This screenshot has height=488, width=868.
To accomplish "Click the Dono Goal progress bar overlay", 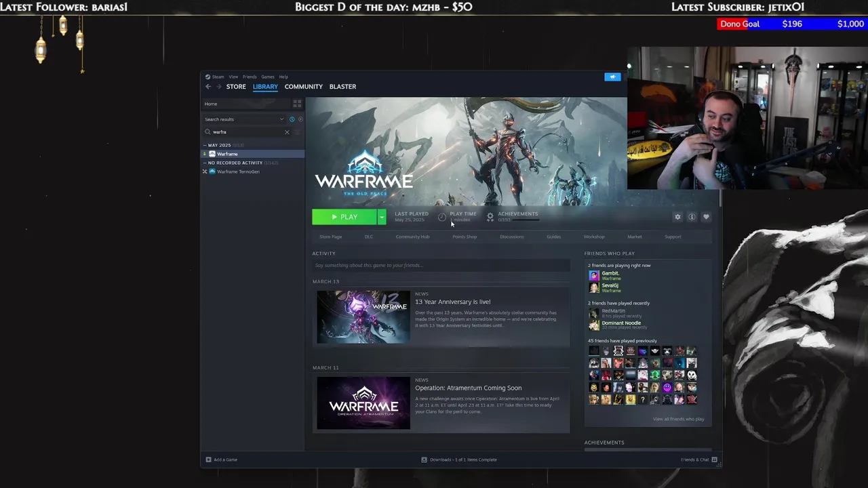I will click(792, 24).
